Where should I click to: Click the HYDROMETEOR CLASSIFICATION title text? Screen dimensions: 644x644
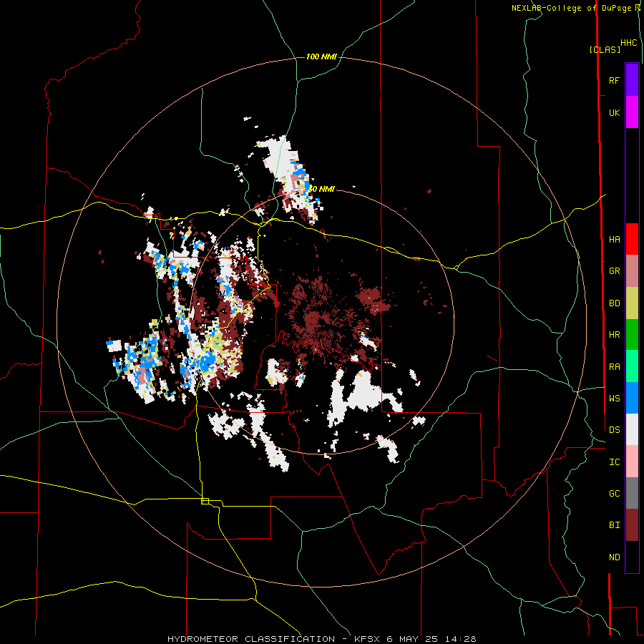[x=251, y=639]
